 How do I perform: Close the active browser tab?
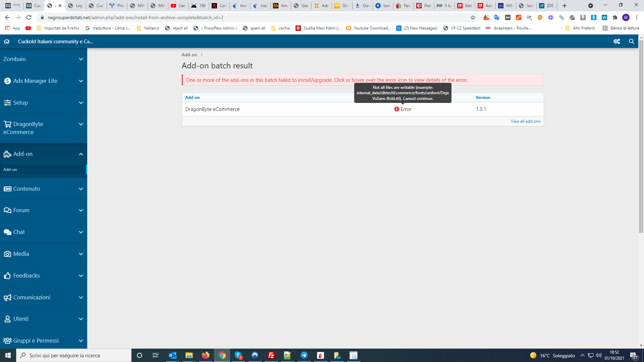coord(60,6)
